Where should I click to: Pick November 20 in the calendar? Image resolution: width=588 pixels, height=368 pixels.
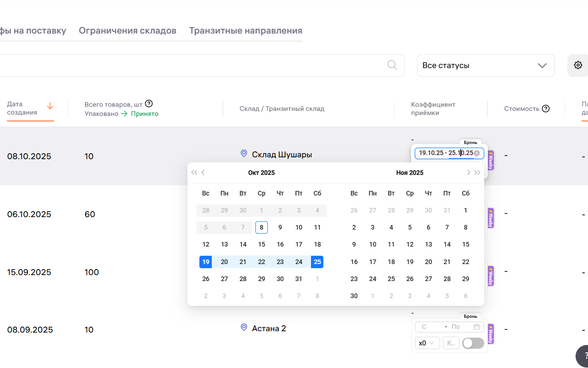pyautogui.click(x=428, y=262)
